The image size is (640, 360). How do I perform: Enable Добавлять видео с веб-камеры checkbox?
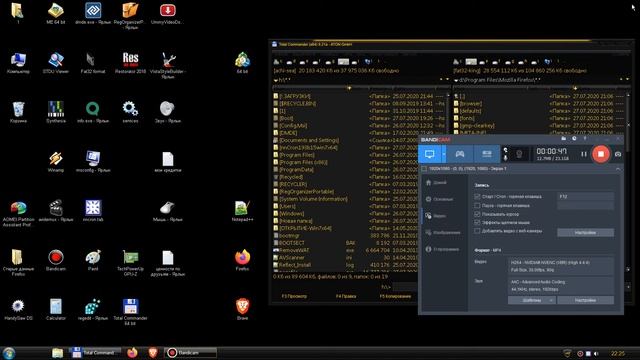click(477, 231)
